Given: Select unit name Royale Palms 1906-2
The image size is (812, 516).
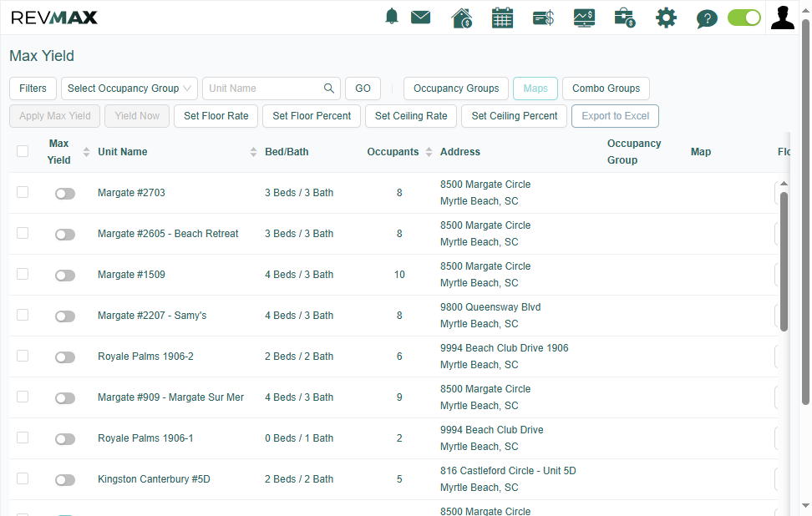Looking at the screenshot, I should (145, 356).
